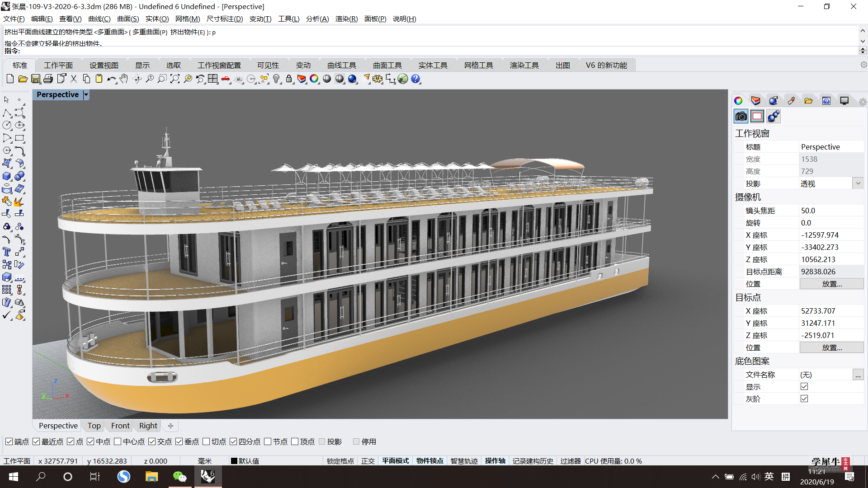This screenshot has width=868, height=488.
Task: Click the Array grid icon in sidebar
Action: 7,290
